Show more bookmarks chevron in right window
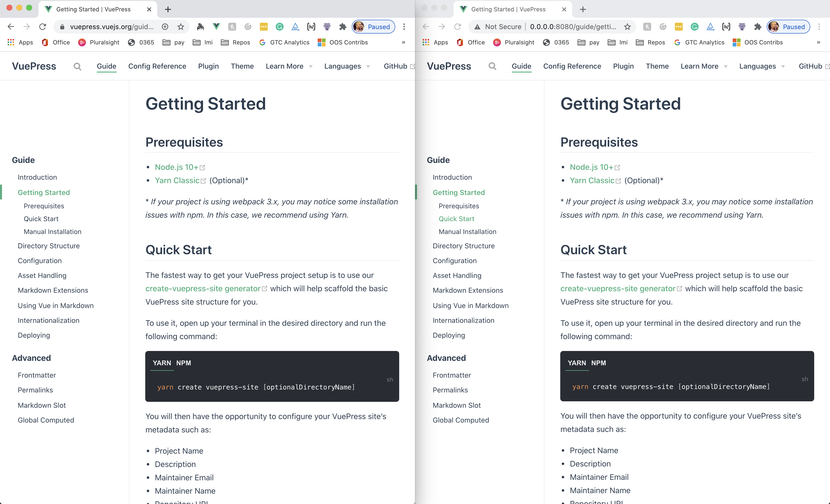Screen dimensions: 830x504 [819, 42]
